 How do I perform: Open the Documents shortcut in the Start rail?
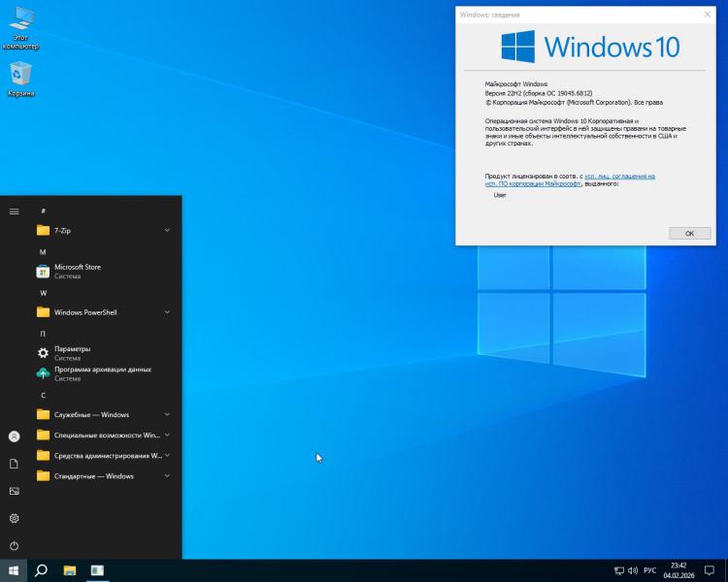[x=14, y=464]
